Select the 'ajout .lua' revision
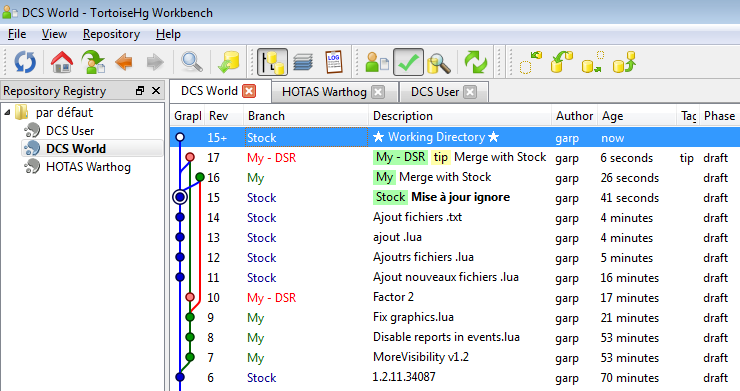The height and width of the screenshot is (391, 740). point(455,238)
